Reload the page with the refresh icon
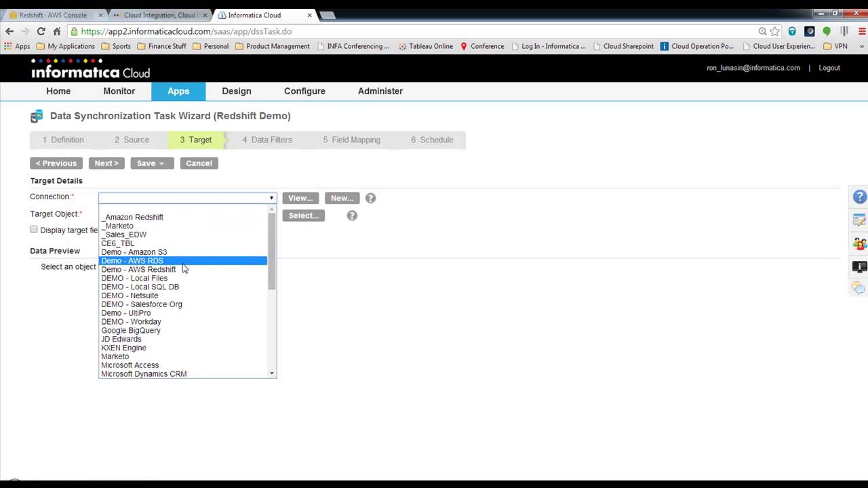 pyautogui.click(x=41, y=31)
